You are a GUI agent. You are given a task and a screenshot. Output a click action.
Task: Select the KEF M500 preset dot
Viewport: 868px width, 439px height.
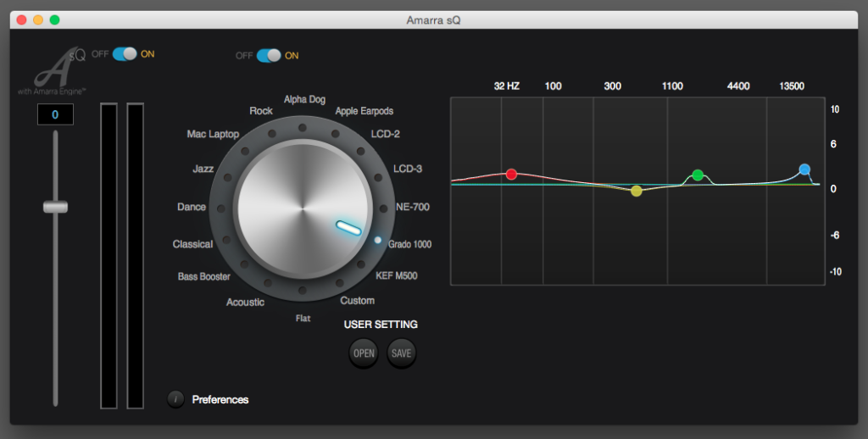tap(361, 264)
